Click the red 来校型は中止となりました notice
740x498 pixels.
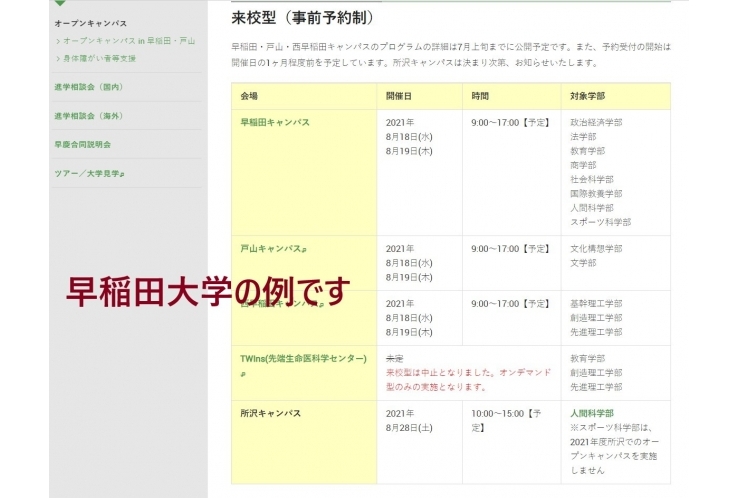pos(468,380)
